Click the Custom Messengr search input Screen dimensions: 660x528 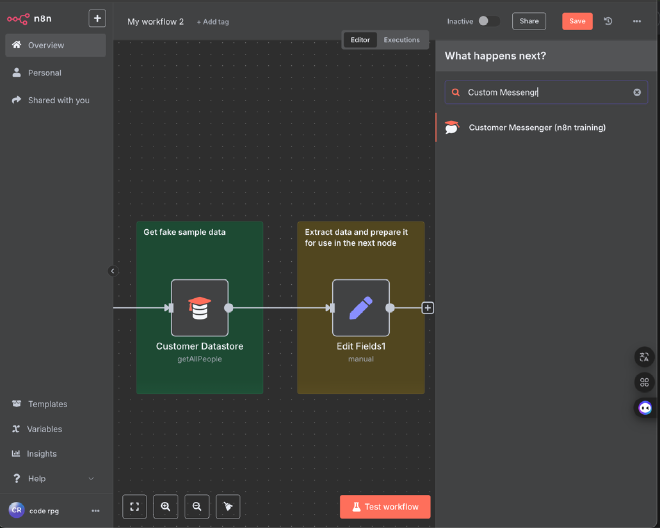(x=545, y=92)
